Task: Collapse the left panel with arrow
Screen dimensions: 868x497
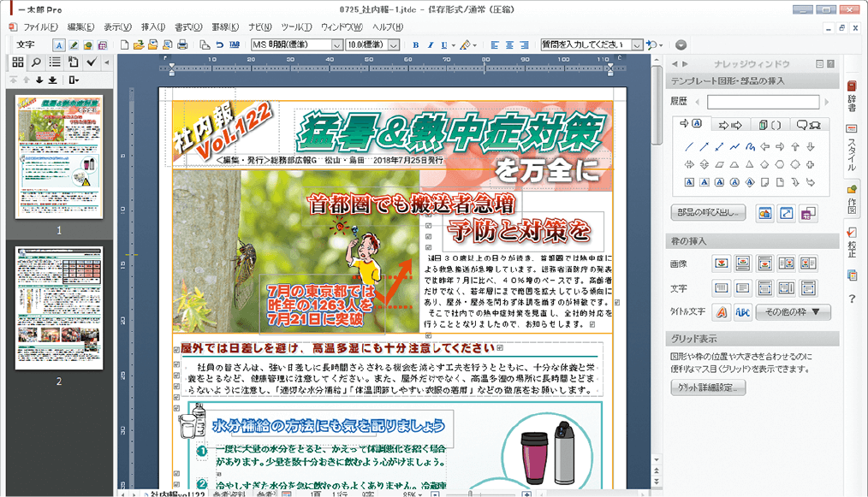Action: 106,62
